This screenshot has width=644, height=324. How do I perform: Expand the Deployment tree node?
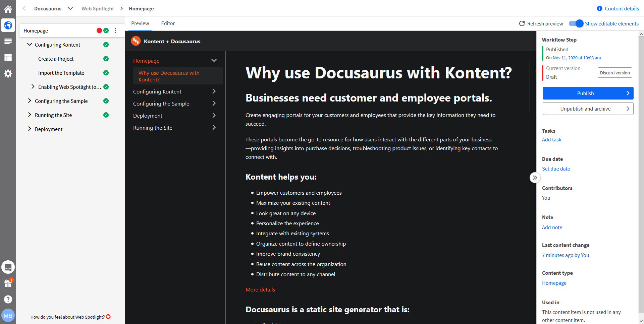pos(30,129)
